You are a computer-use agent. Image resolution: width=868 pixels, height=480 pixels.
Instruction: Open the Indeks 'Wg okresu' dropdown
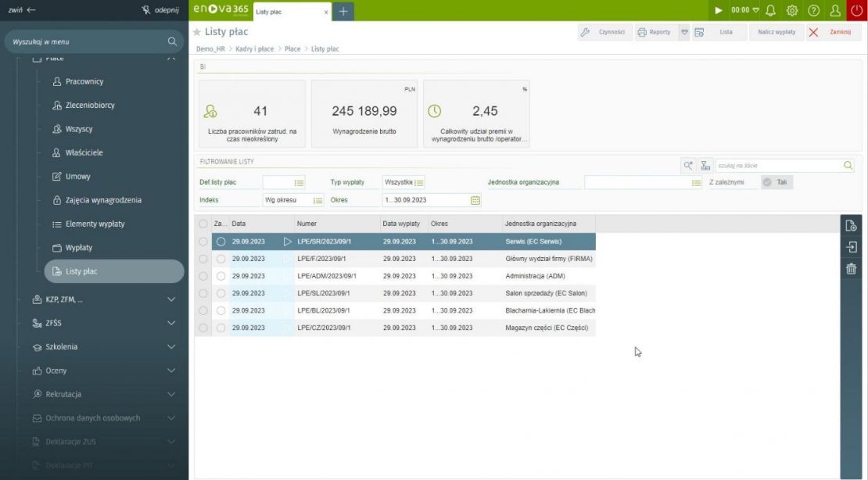[317, 200]
